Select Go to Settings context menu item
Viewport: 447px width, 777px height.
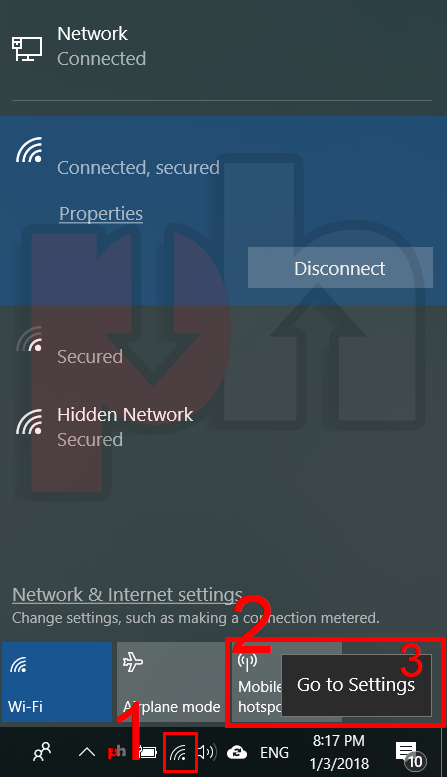coord(356,685)
